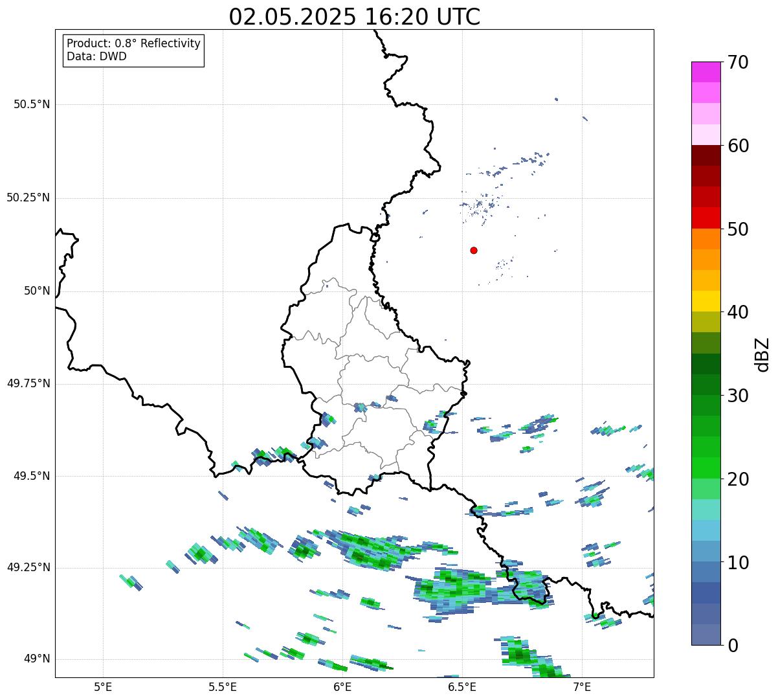Click the title text 02.05.2025 16:20 UTC
The image size is (778, 700).
(x=355, y=17)
